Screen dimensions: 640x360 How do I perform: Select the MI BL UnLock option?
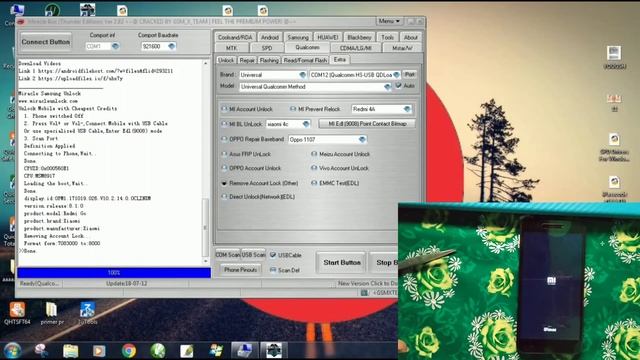coord(242,124)
